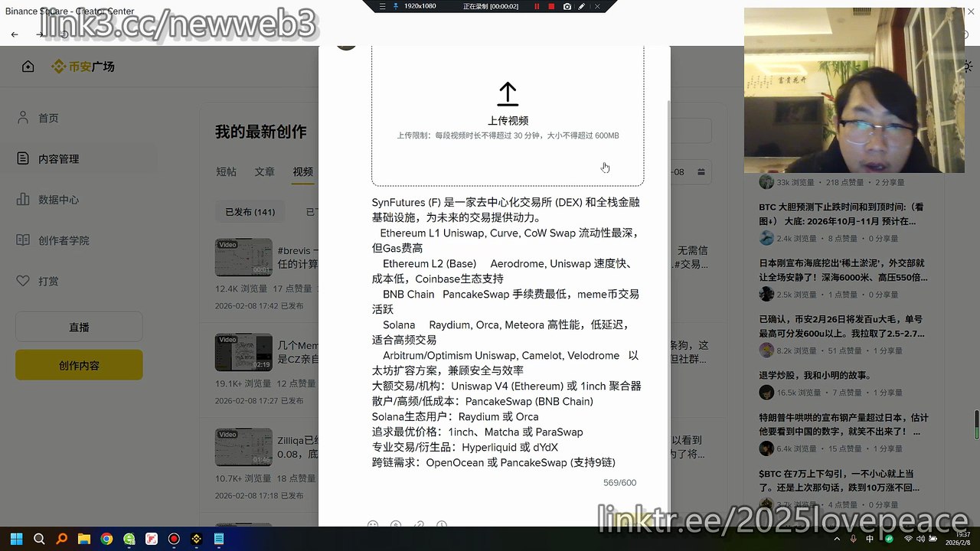Switch to the 短帖 tab
Image resolution: width=980 pixels, height=551 pixels.
pos(226,172)
